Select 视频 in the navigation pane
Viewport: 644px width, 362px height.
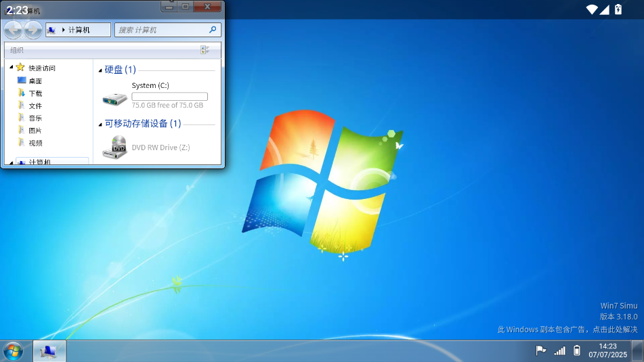tap(35, 143)
